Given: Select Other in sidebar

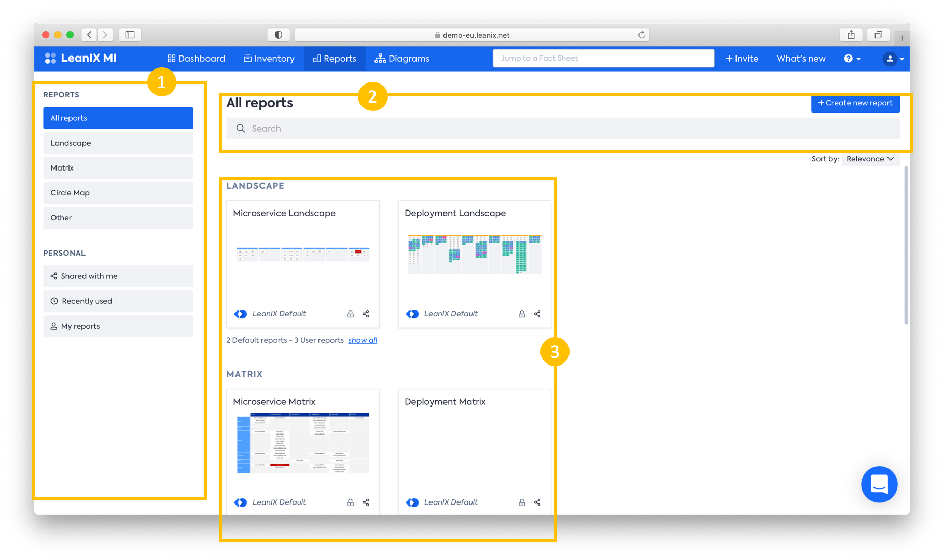Looking at the screenshot, I should click(118, 218).
